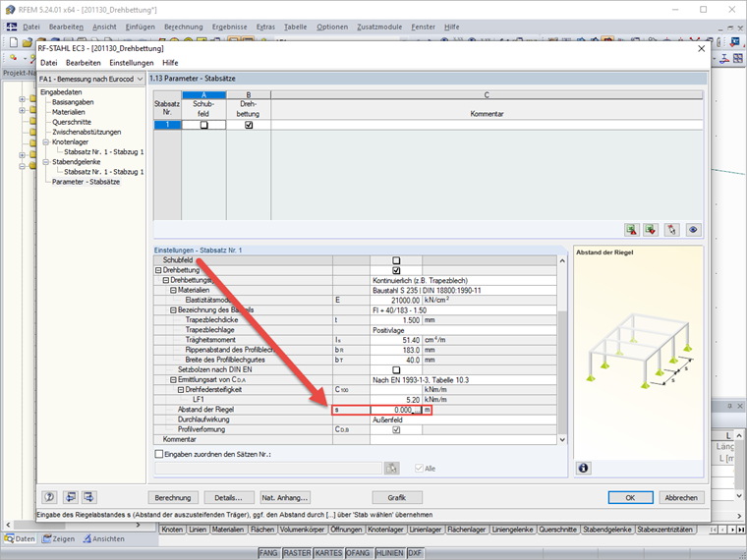
Task: Collapse the Knotenlager tree node
Action: (46, 141)
